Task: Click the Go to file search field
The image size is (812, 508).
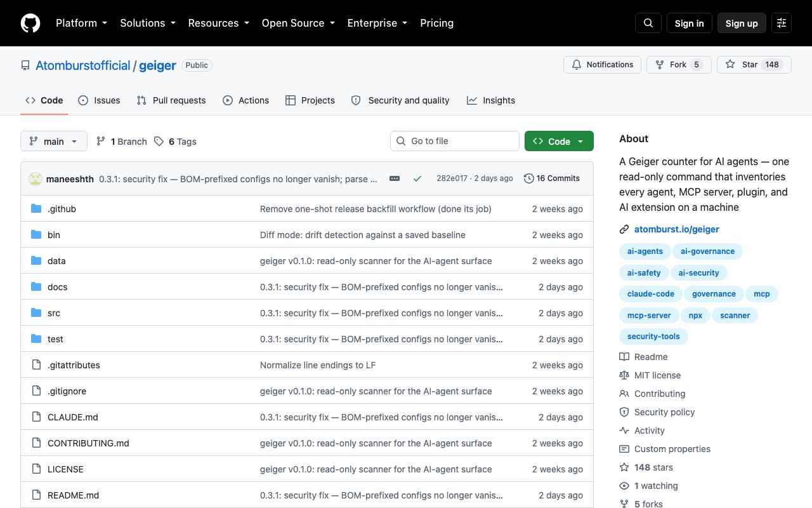Action: (455, 141)
